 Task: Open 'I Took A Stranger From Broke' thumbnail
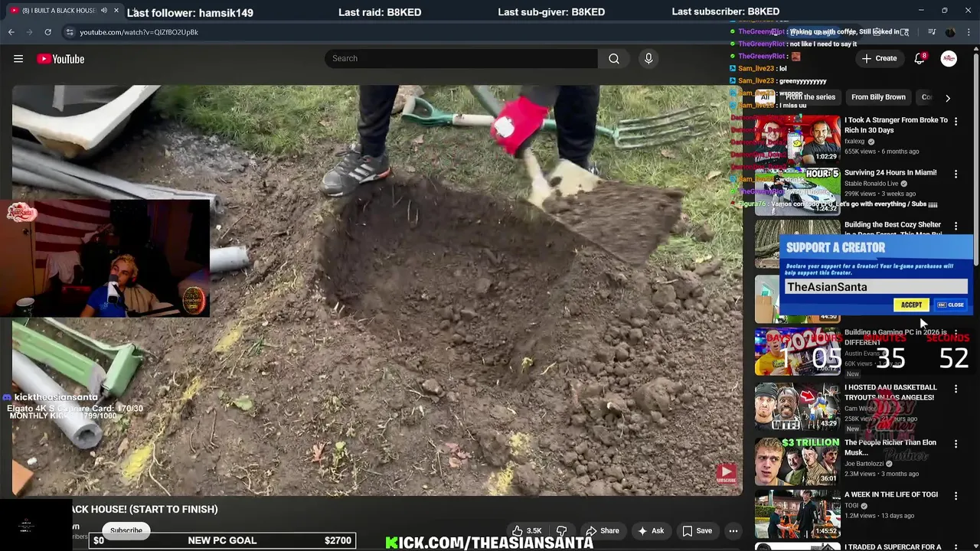click(x=797, y=139)
